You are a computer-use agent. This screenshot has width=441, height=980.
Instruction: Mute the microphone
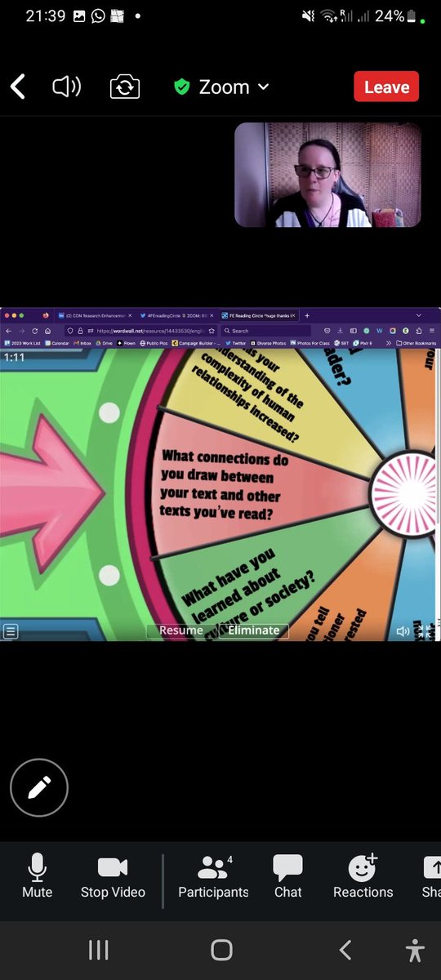(37, 877)
